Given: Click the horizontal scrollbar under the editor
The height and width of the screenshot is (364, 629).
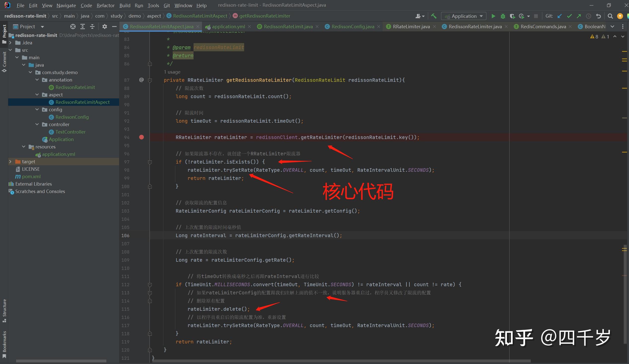Looking at the screenshot, I should (341, 361).
